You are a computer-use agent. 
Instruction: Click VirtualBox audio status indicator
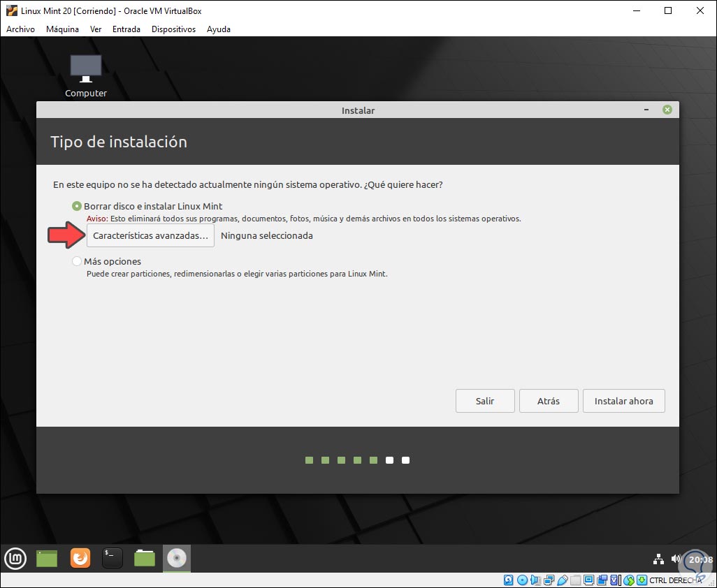[x=535, y=580]
